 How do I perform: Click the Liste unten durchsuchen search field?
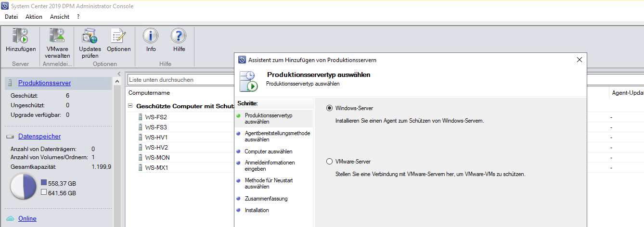180,80
